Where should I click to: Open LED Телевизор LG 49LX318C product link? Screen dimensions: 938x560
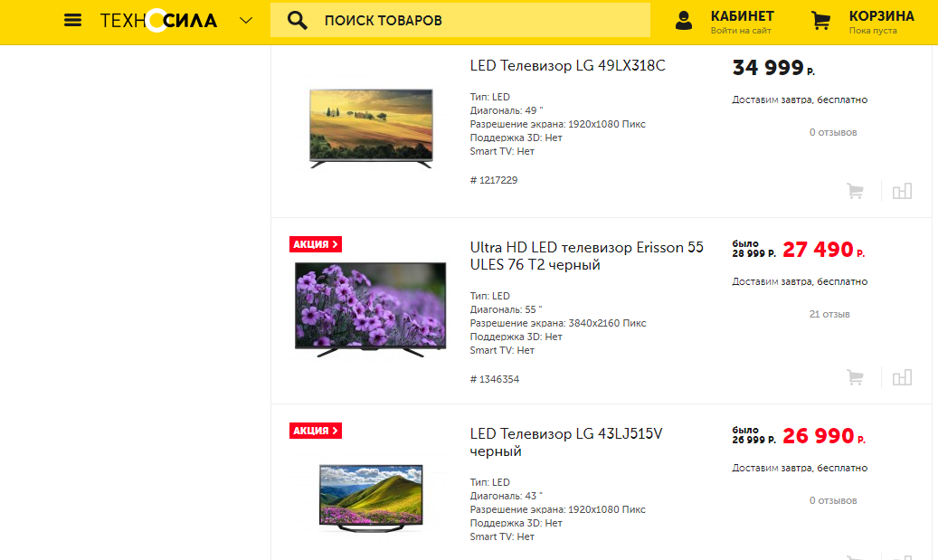point(568,65)
